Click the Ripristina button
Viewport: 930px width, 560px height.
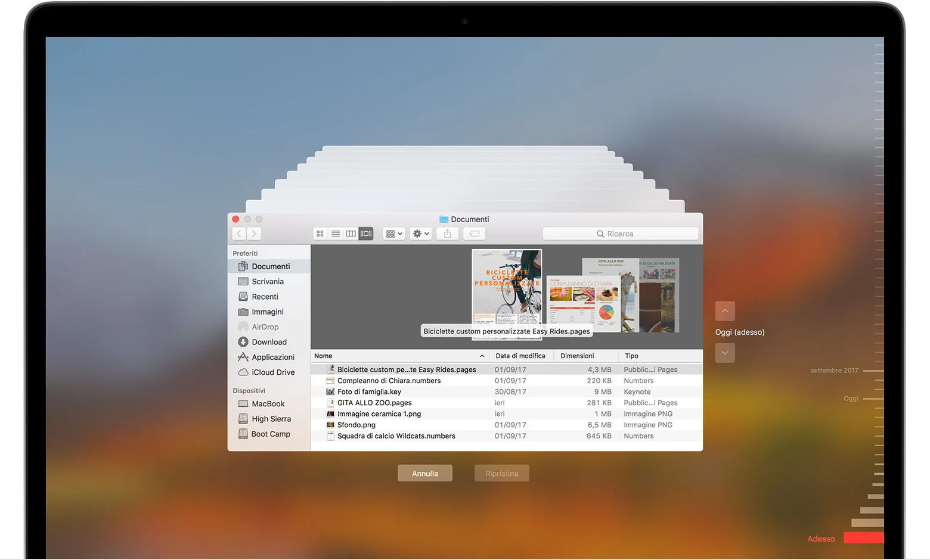tap(501, 473)
